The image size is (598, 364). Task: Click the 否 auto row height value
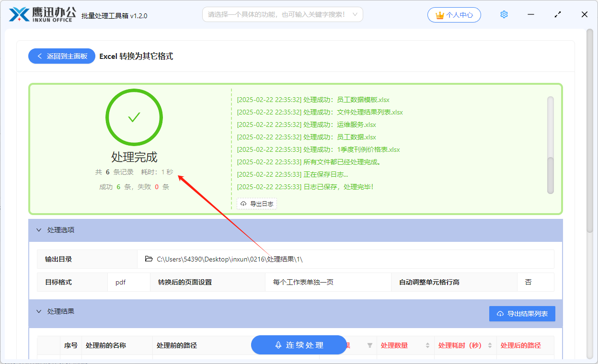(x=528, y=283)
